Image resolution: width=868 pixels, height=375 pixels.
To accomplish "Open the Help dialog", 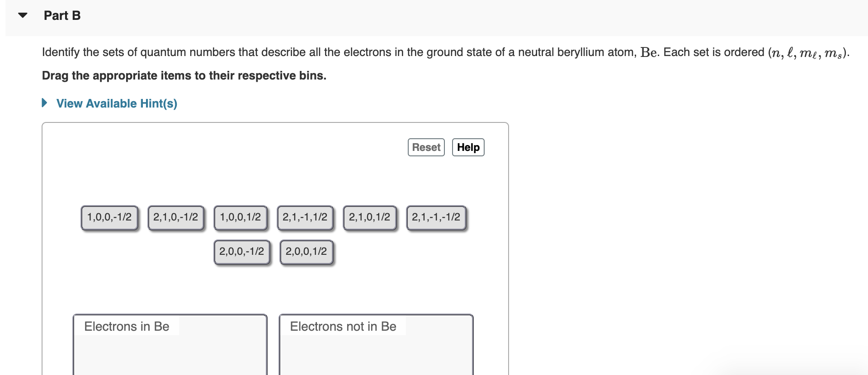I will click(468, 147).
